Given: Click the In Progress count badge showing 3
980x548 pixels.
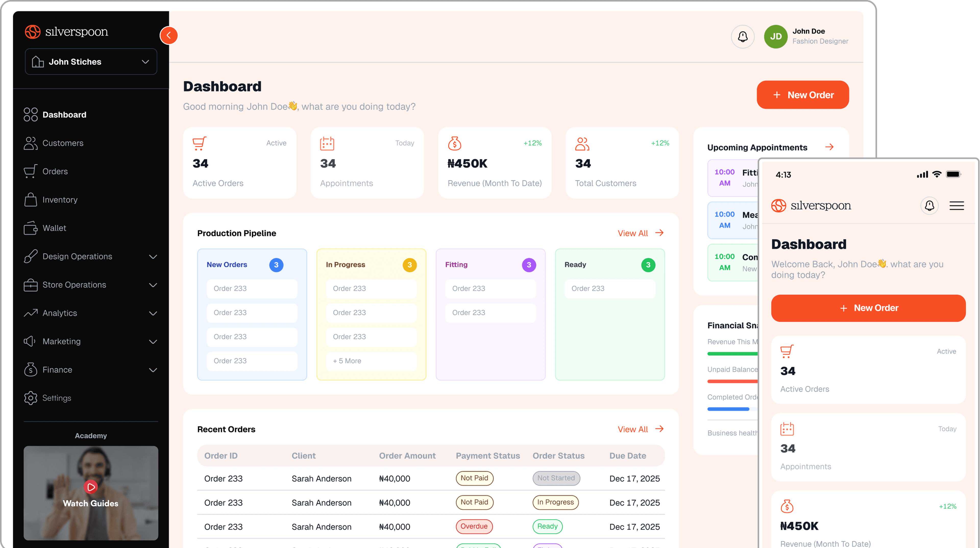Looking at the screenshot, I should coord(410,265).
